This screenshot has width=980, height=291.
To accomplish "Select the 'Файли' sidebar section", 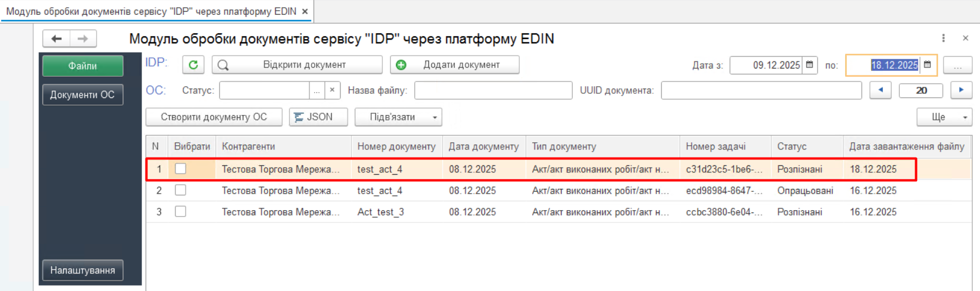I will click(x=83, y=66).
